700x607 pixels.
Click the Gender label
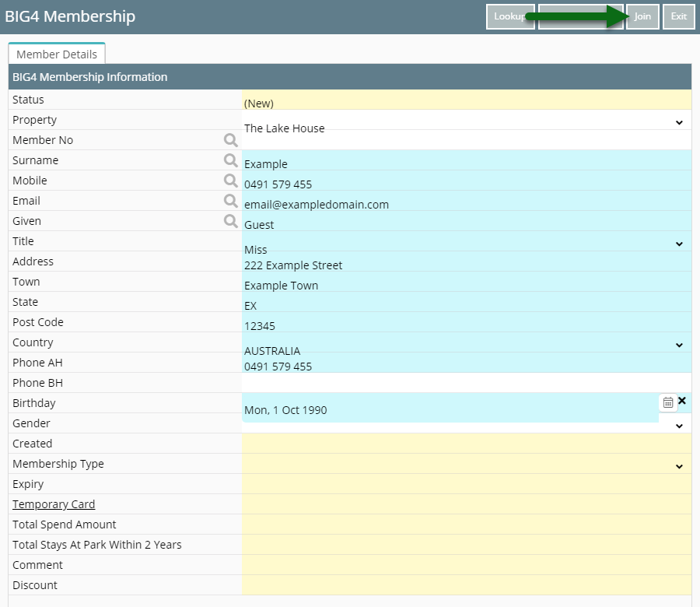pos(31,423)
